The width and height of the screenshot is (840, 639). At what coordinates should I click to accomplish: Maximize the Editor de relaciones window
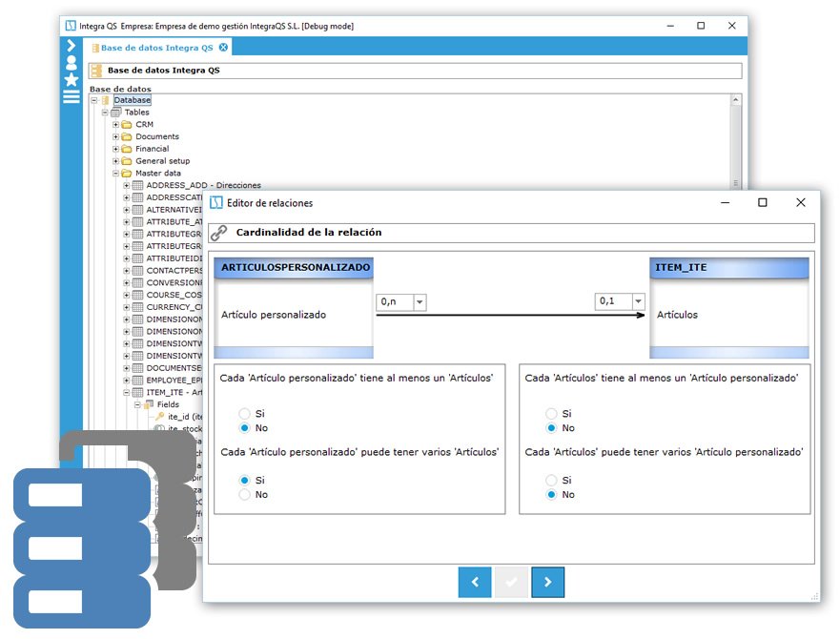tap(763, 202)
